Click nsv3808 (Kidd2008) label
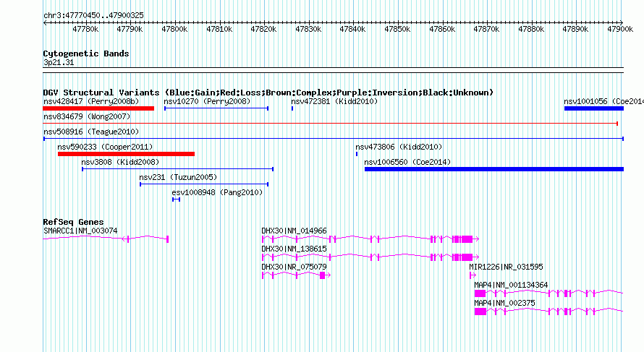644x352 pixels. point(120,162)
